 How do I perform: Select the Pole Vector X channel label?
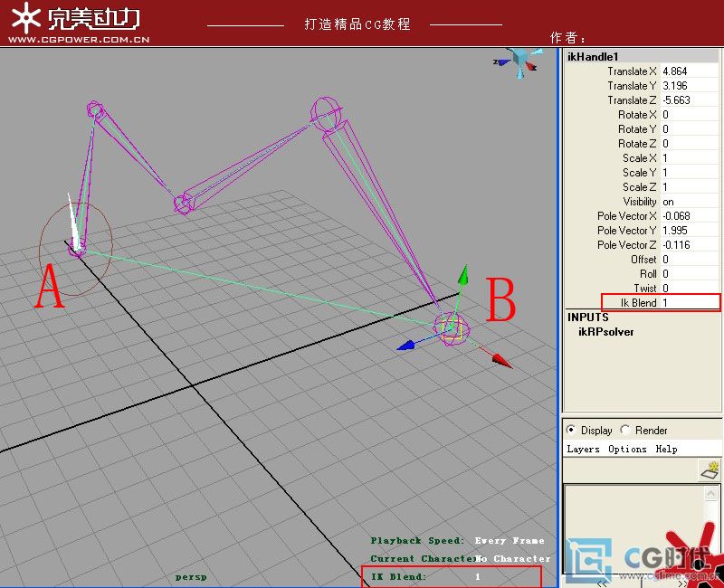coord(626,215)
